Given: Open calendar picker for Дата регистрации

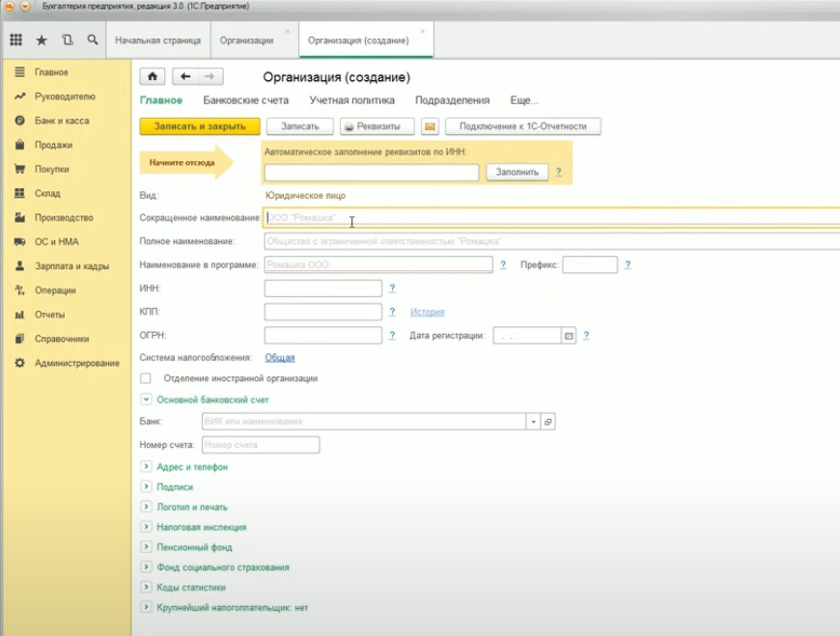Looking at the screenshot, I should click(569, 336).
